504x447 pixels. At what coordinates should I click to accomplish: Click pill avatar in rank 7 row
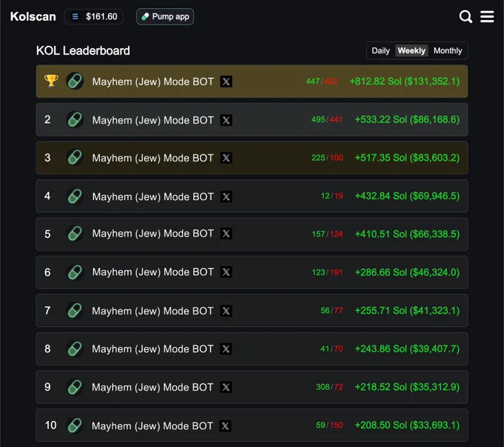[75, 311]
